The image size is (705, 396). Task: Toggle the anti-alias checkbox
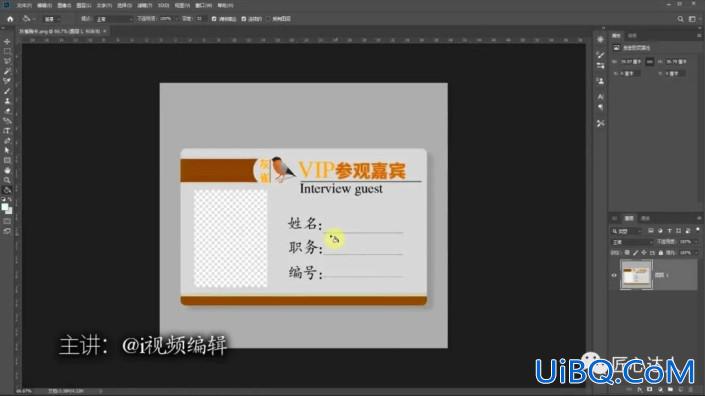pos(214,19)
